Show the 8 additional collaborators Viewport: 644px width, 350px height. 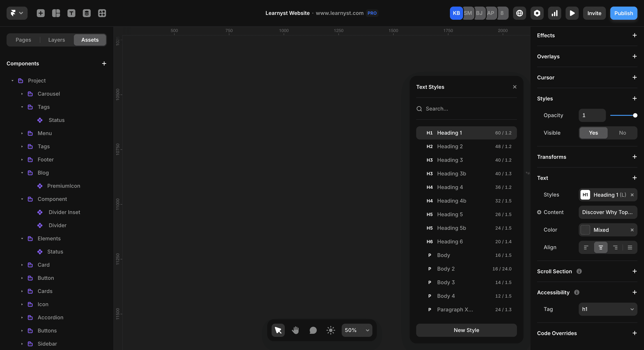502,13
